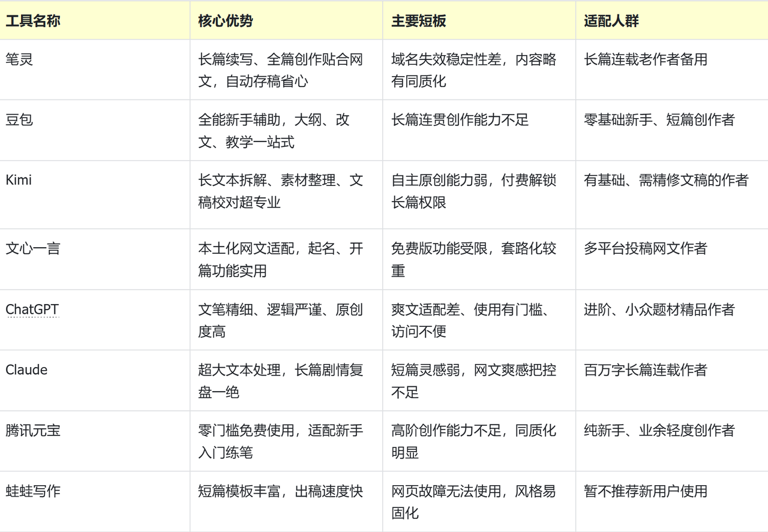Screen dimensions: 768x532
Task: Select the cell "纯新手、业余轻度创作者"
Action: point(672,441)
